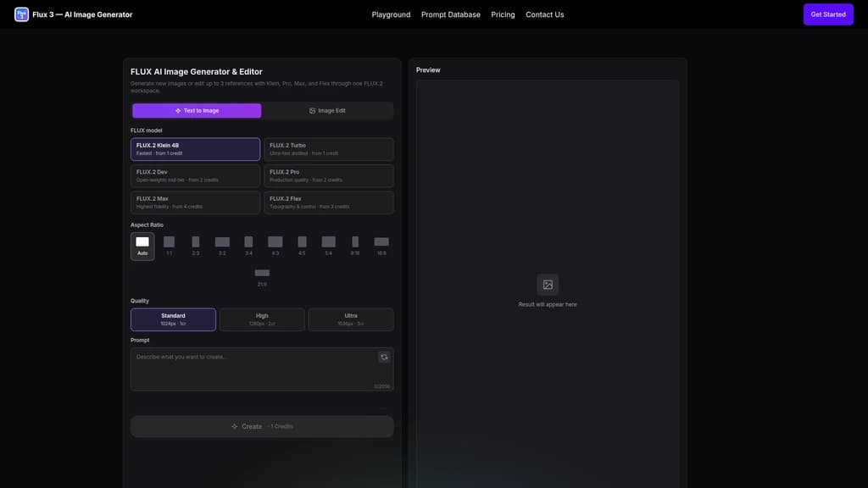Pick the 2:3 portrait aspect ratio
The image size is (868, 488).
[x=196, y=241]
